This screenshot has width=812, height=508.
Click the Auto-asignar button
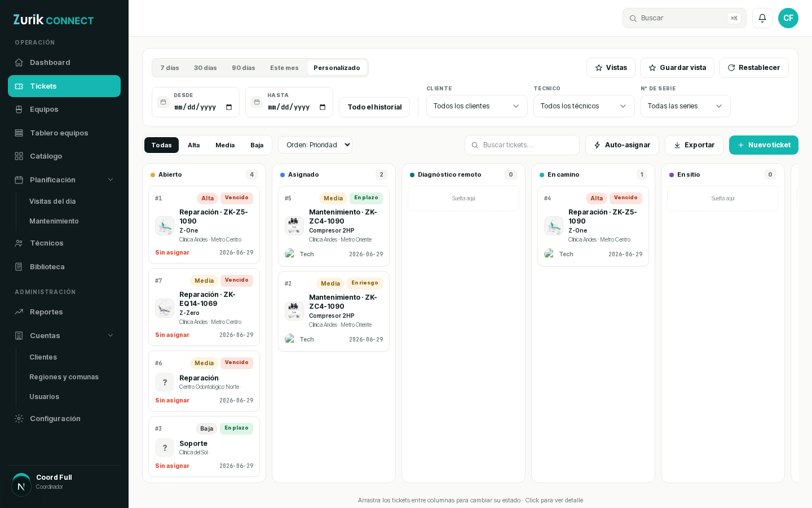622,145
